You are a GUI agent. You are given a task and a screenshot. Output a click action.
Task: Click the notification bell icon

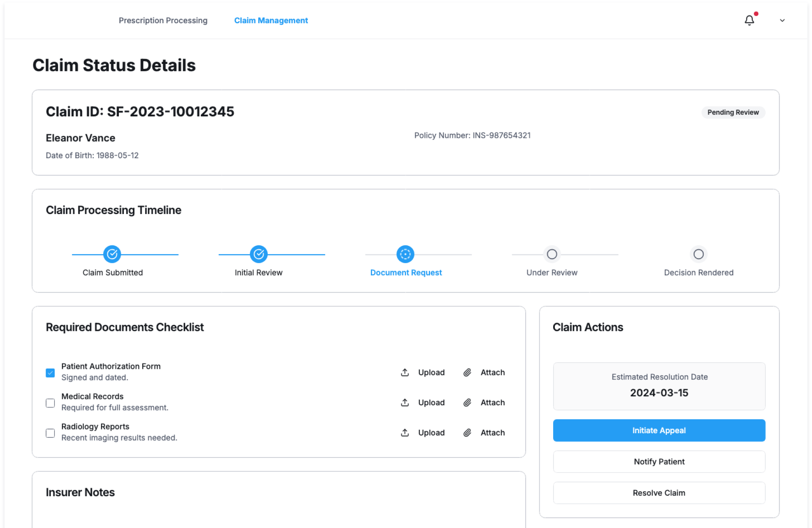(749, 20)
